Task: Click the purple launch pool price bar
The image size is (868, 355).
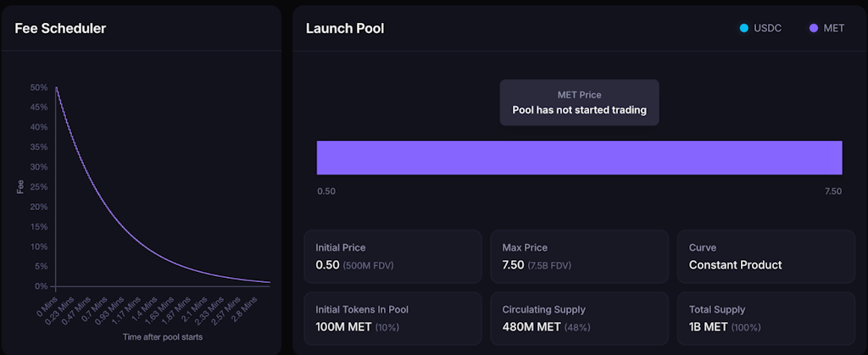Action: (579, 158)
